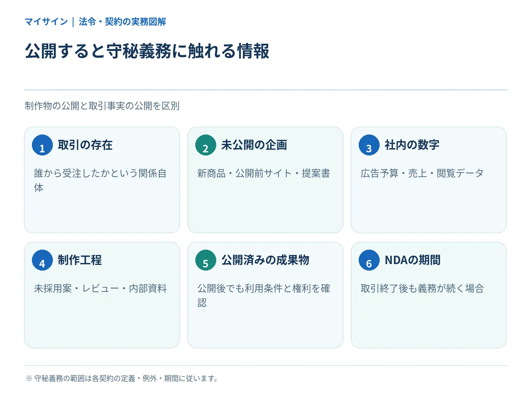The image size is (532, 399).
Task: Click the number 4 circle badge
Action: coord(42,260)
